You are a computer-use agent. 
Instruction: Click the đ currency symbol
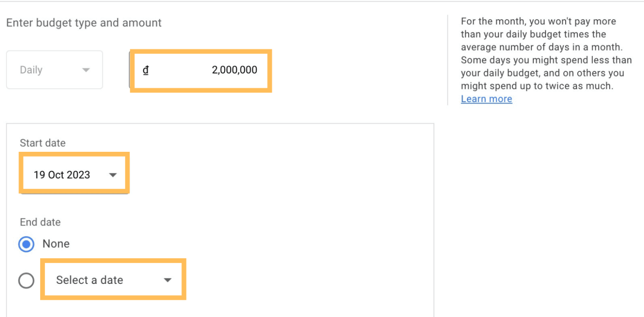[145, 70]
